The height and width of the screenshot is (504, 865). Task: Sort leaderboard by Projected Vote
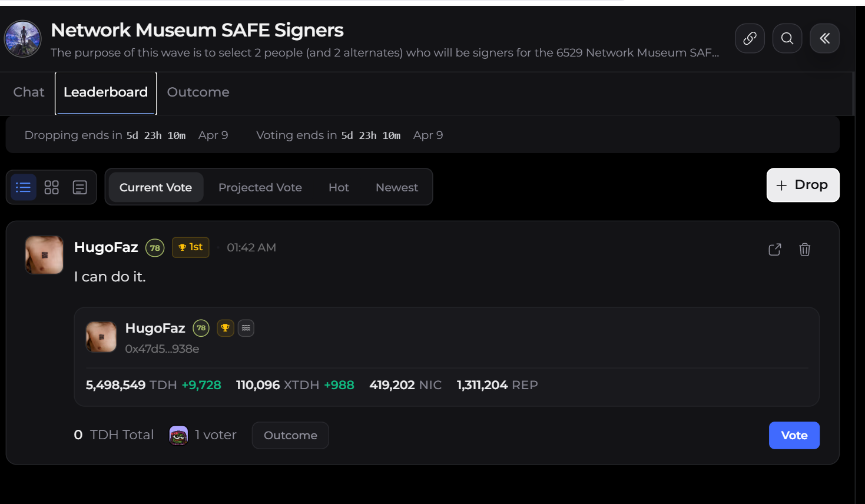tap(260, 187)
